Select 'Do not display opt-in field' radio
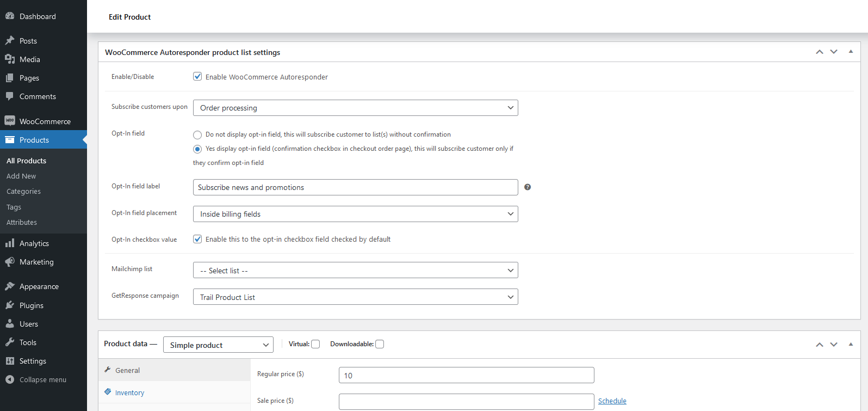868x411 pixels. [197, 135]
